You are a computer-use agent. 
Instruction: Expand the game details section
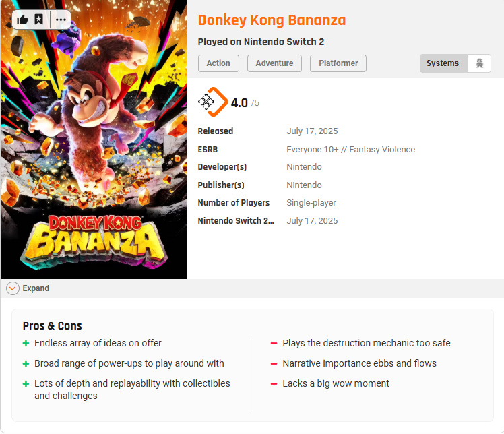(x=36, y=288)
